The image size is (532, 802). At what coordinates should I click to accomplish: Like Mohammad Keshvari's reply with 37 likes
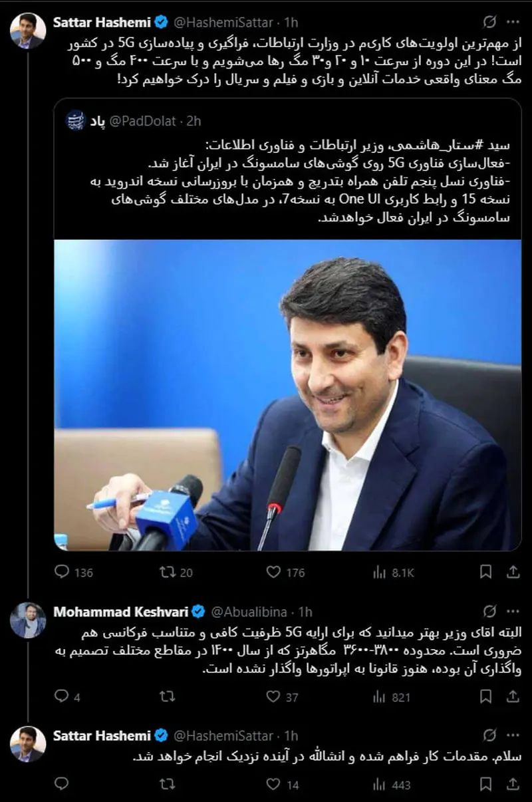point(273,696)
